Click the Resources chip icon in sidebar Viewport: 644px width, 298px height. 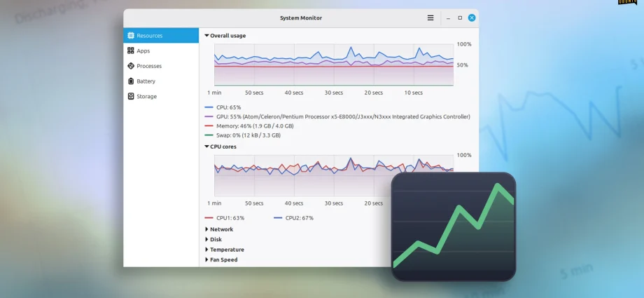coord(131,35)
